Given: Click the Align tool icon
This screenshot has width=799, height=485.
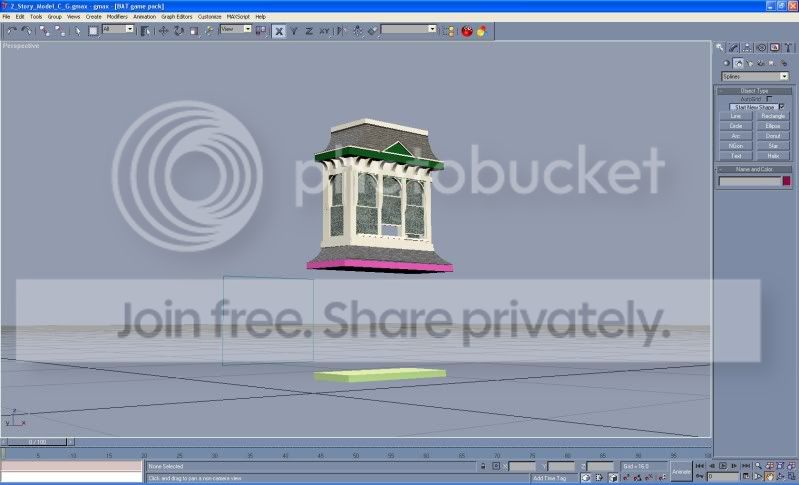Looking at the screenshot, I should [x=372, y=31].
